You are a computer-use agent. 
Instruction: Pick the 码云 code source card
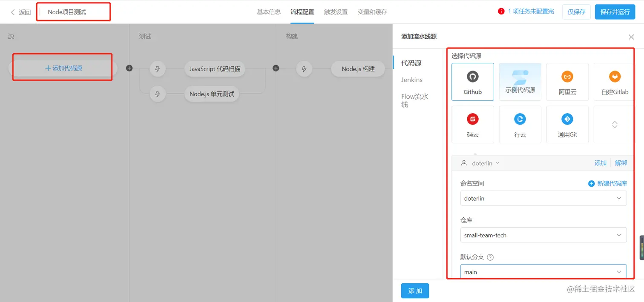[x=472, y=124]
